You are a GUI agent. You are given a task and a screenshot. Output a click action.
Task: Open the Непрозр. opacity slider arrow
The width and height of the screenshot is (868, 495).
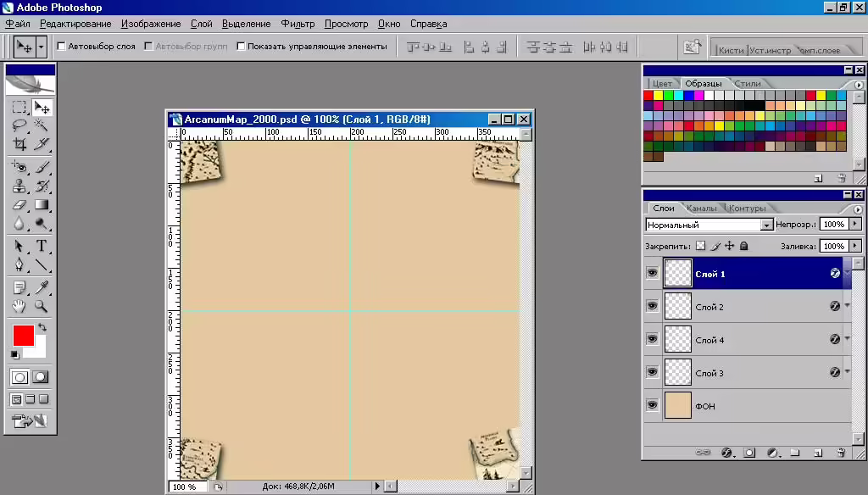tap(855, 225)
